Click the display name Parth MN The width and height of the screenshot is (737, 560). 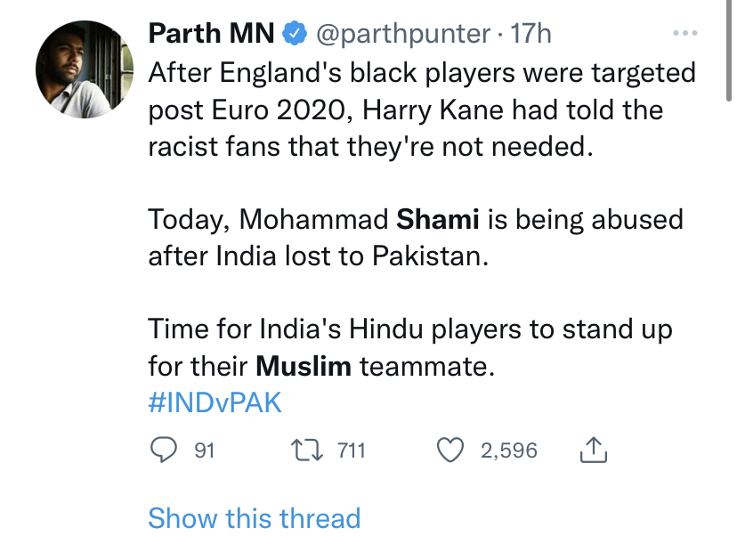[x=211, y=34]
